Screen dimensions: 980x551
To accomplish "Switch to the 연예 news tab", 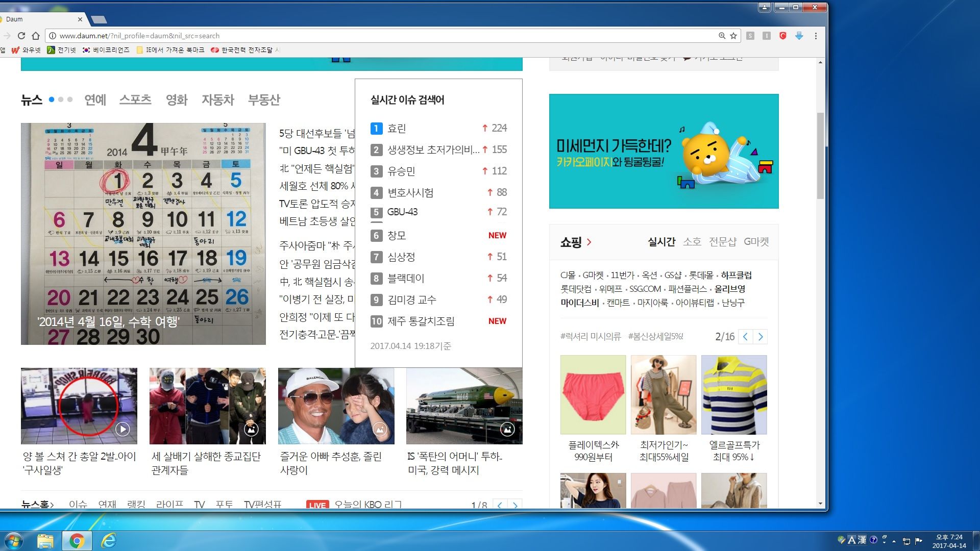I will point(95,99).
